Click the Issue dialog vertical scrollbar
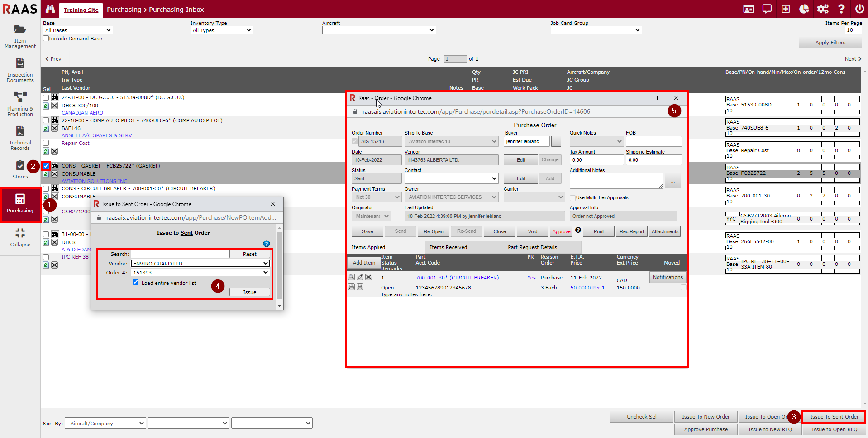Screen dimensions: 868x438 tap(279, 267)
